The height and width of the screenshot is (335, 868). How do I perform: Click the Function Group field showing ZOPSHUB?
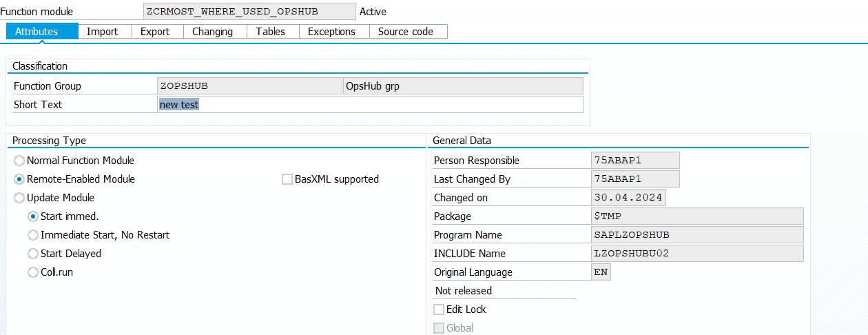pyautogui.click(x=249, y=86)
